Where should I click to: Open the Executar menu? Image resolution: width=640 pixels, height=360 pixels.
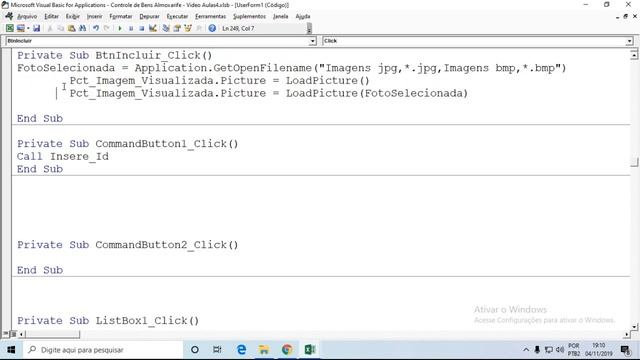(x=177, y=16)
